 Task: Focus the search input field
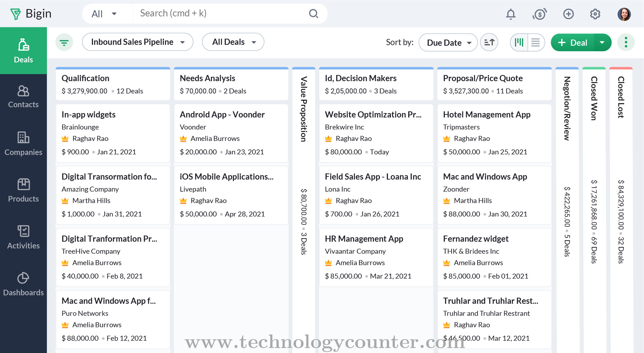pyautogui.click(x=221, y=13)
